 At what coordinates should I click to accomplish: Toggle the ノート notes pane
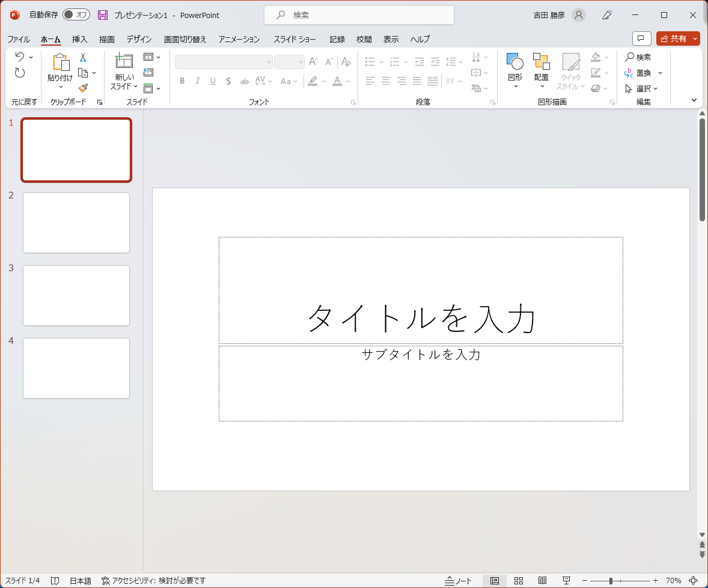point(458,581)
